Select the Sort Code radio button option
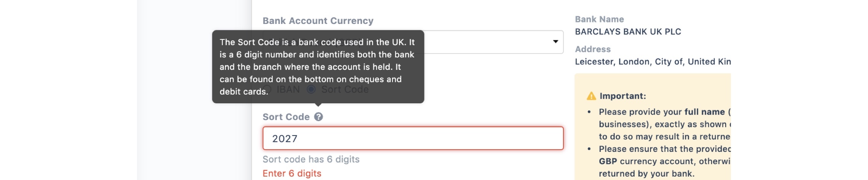Viewport: 868px width, 180px height. tap(311, 90)
